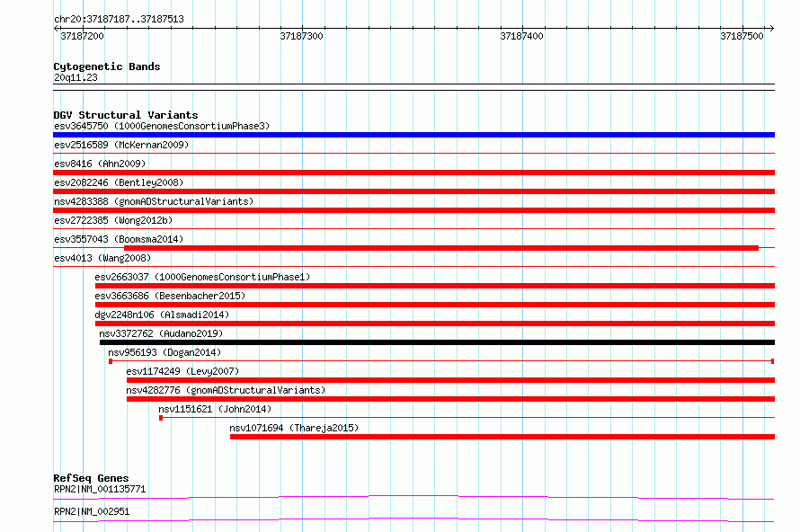800x532 pixels.
Task: Select the red bar under esv2082246
Action: click(x=413, y=191)
